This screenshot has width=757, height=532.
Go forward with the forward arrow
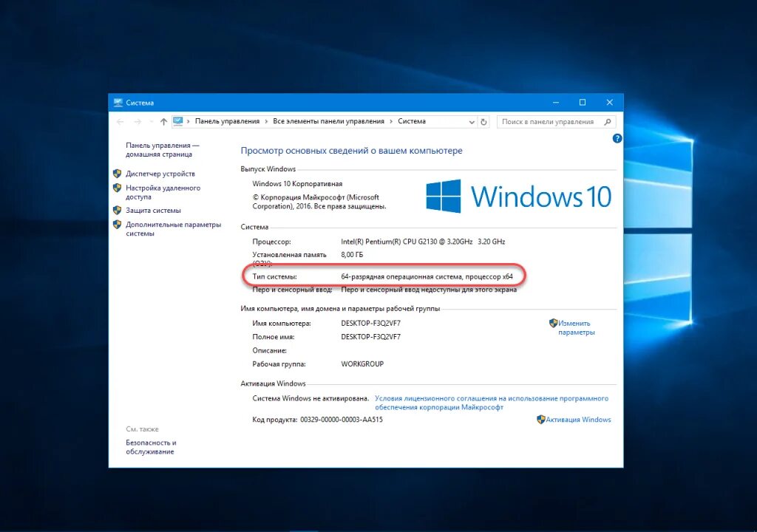tap(138, 122)
